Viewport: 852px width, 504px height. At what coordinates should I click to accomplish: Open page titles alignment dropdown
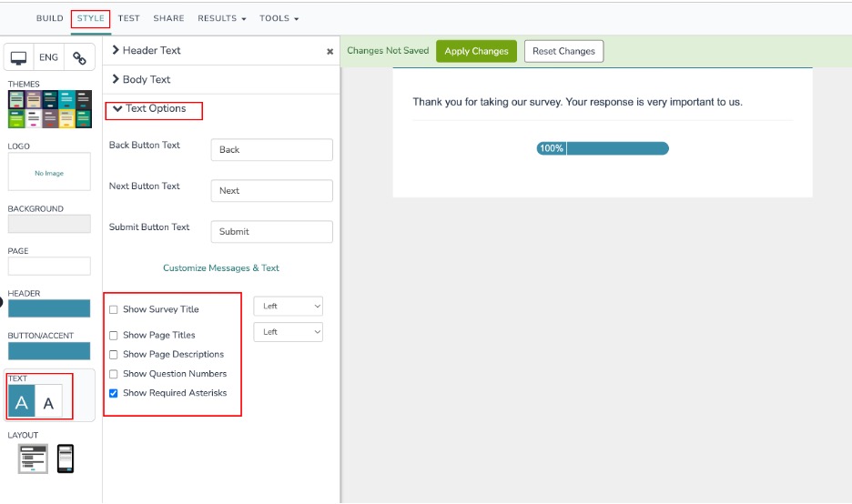(288, 332)
